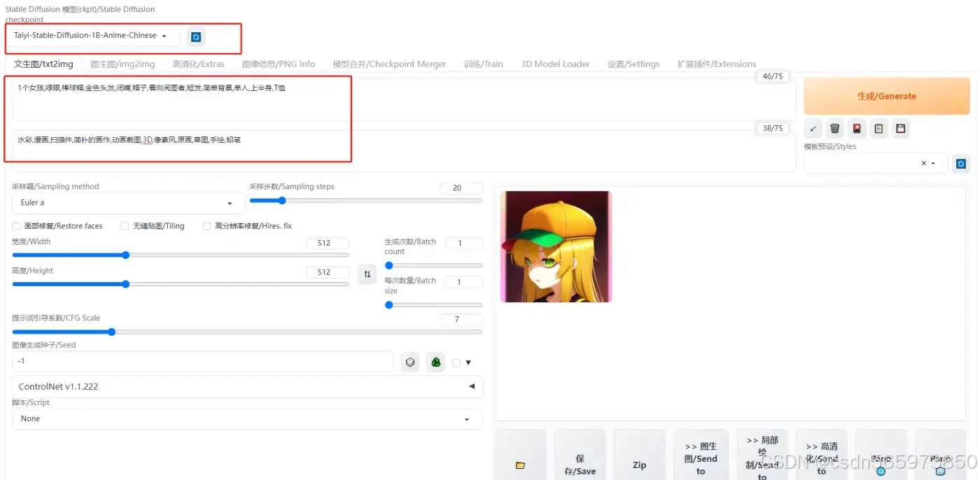Toggle the Tiling checkbox
980x480 pixels.
(x=125, y=226)
